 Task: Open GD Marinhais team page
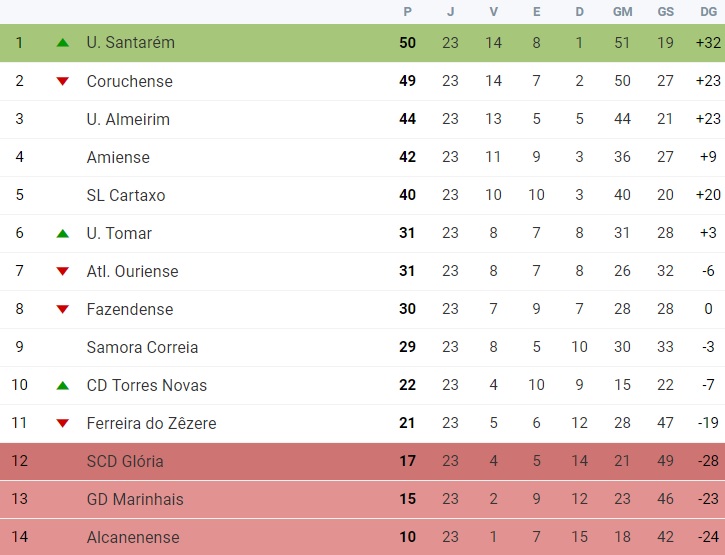coord(135,500)
